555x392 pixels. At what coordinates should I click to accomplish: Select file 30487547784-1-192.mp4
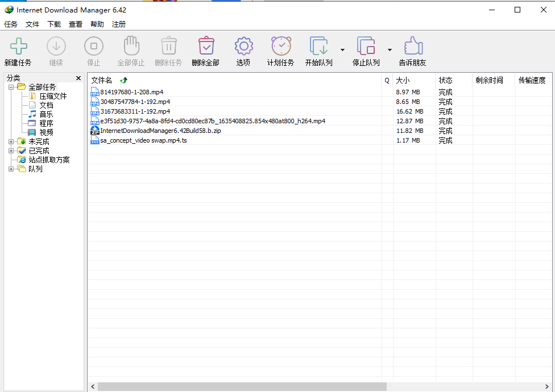(x=135, y=102)
